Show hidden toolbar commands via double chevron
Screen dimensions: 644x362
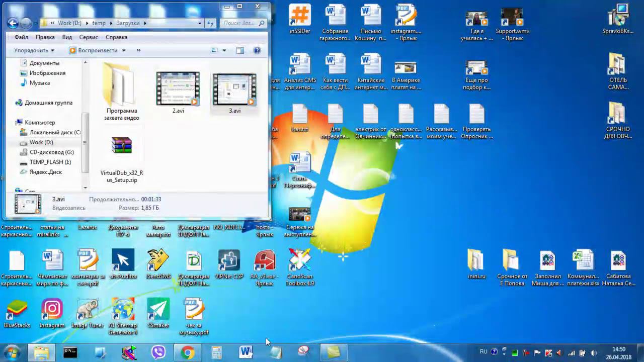138,50
